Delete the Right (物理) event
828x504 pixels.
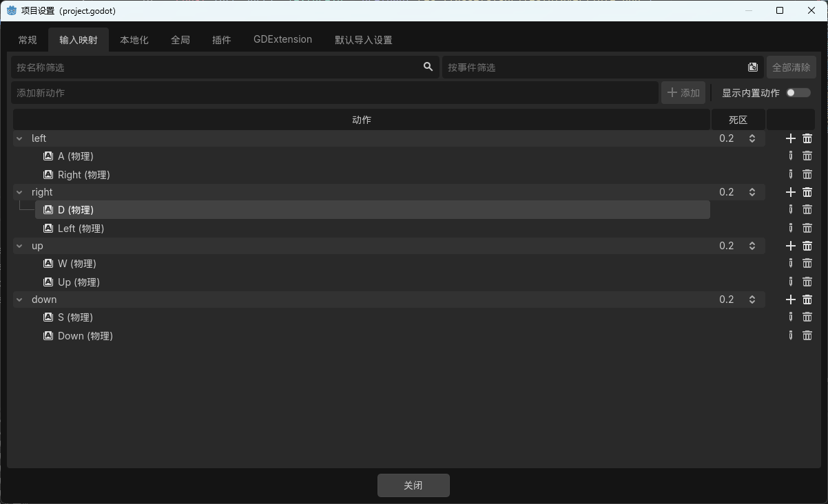pyautogui.click(x=807, y=174)
